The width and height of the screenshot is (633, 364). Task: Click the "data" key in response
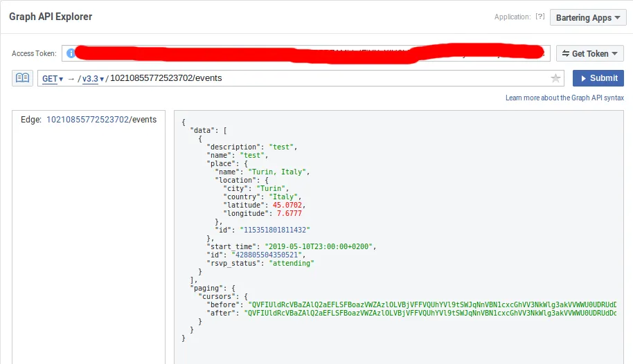pos(202,130)
